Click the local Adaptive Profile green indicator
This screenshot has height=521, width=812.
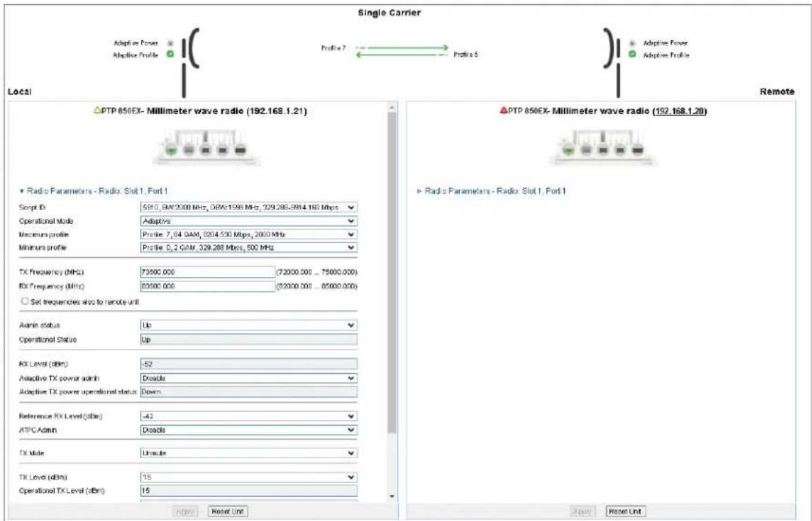coord(170,55)
